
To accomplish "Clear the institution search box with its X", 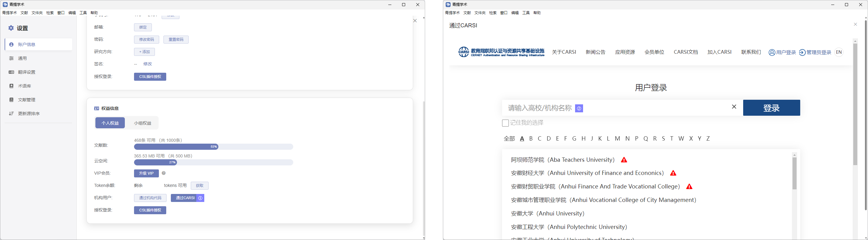I will click(734, 106).
